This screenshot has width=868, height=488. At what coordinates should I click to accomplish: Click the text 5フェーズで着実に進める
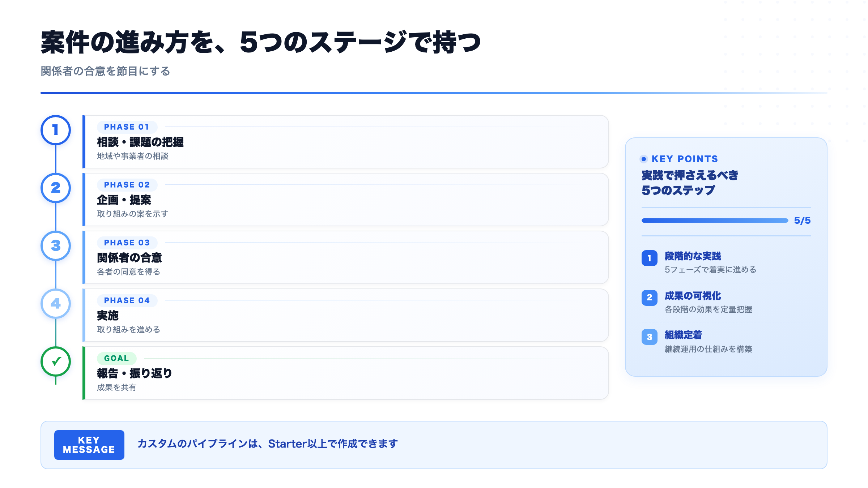click(x=711, y=270)
